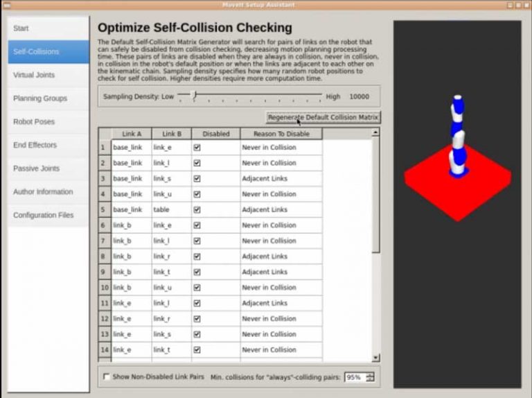Enable Show Non-Disabled Link Pairs checkbox
Screen dimensions: 532x398
[107, 377]
